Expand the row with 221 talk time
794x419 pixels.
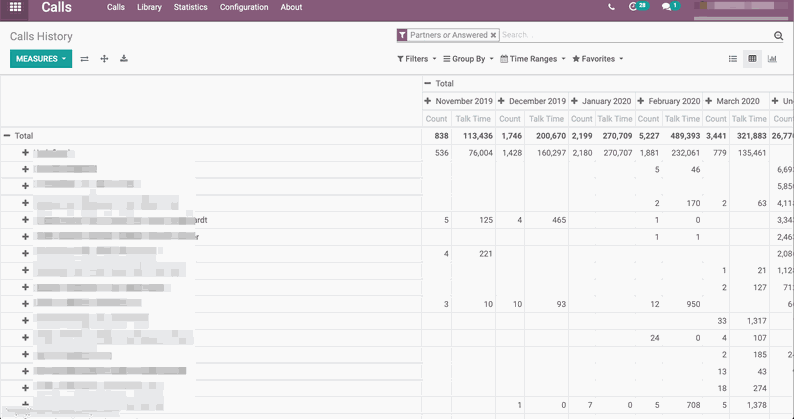tap(25, 253)
